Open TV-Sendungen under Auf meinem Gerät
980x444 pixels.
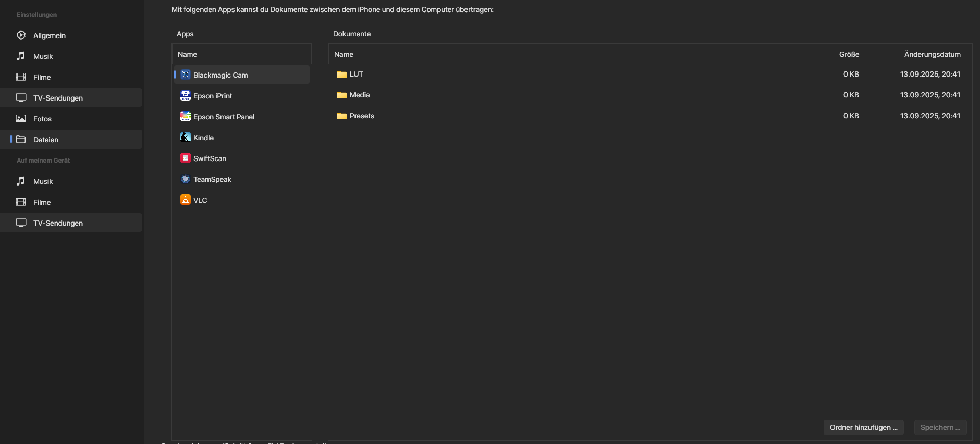pos(71,223)
